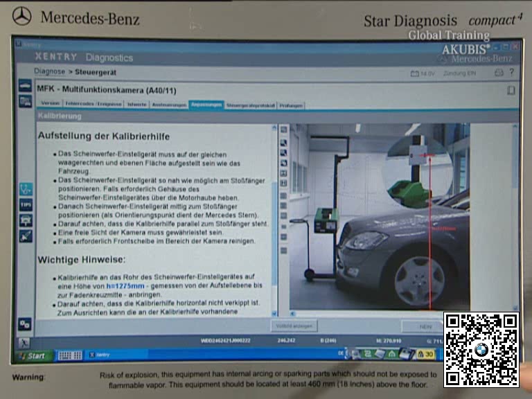Click the car lift sidebar icon
The width and height of the screenshot is (532, 399).
click(26, 220)
